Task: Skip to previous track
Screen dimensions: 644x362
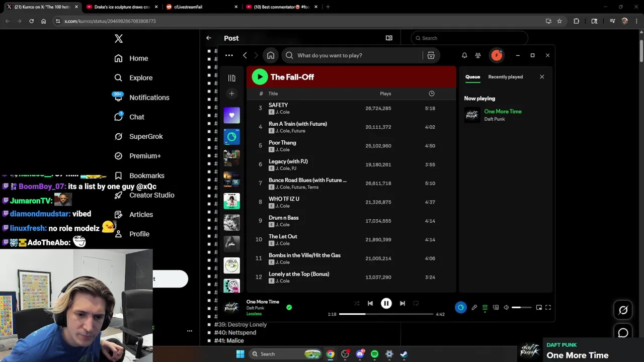Action: pyautogui.click(x=370, y=303)
